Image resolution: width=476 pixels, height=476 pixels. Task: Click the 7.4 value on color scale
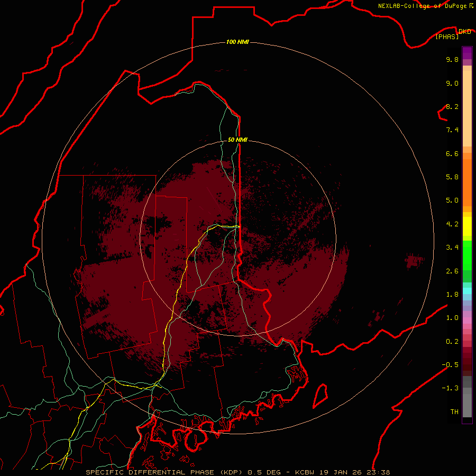452,130
